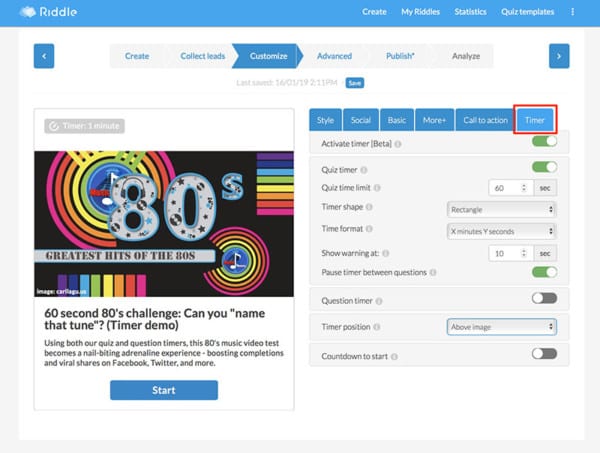This screenshot has width=600, height=453.
Task: Select the Timer tab
Action: click(535, 120)
